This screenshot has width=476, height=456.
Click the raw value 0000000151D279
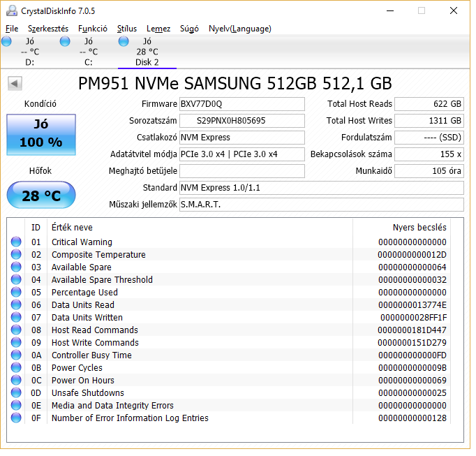pos(412,343)
